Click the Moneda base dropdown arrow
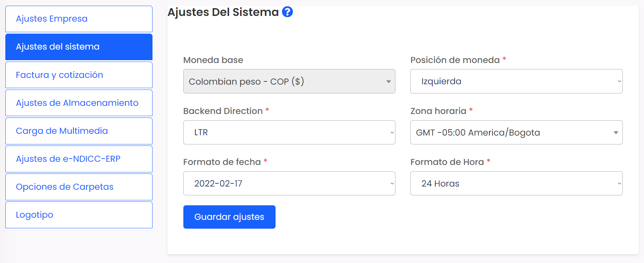The width and height of the screenshot is (644, 263). click(389, 82)
